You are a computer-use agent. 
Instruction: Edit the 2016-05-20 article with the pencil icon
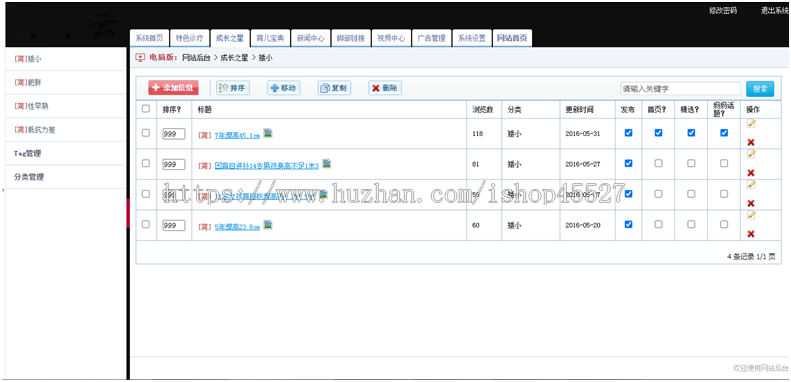coord(751,215)
